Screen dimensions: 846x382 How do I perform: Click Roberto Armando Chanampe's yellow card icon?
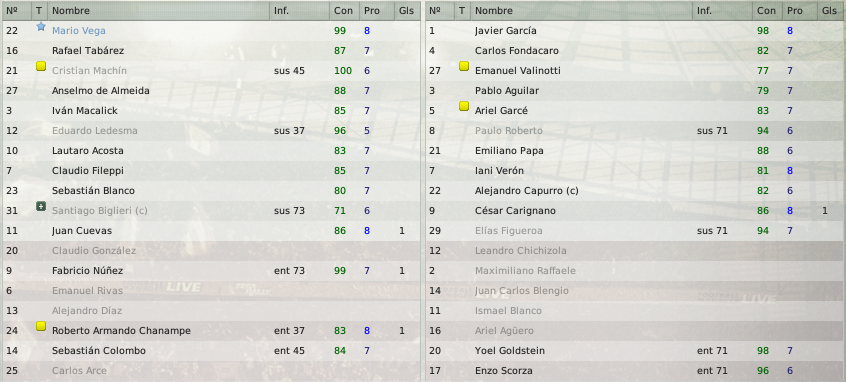pos(41,326)
